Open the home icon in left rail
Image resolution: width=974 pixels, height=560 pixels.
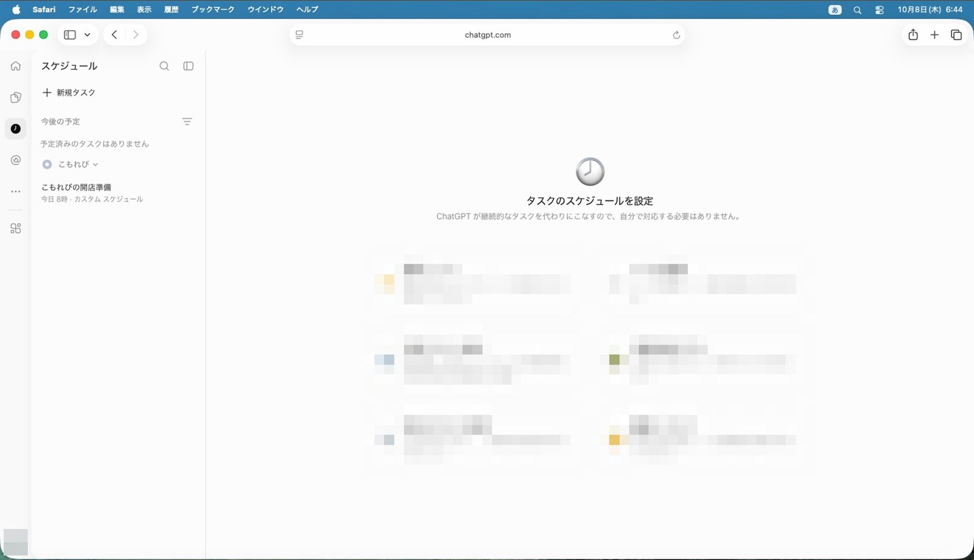16,66
